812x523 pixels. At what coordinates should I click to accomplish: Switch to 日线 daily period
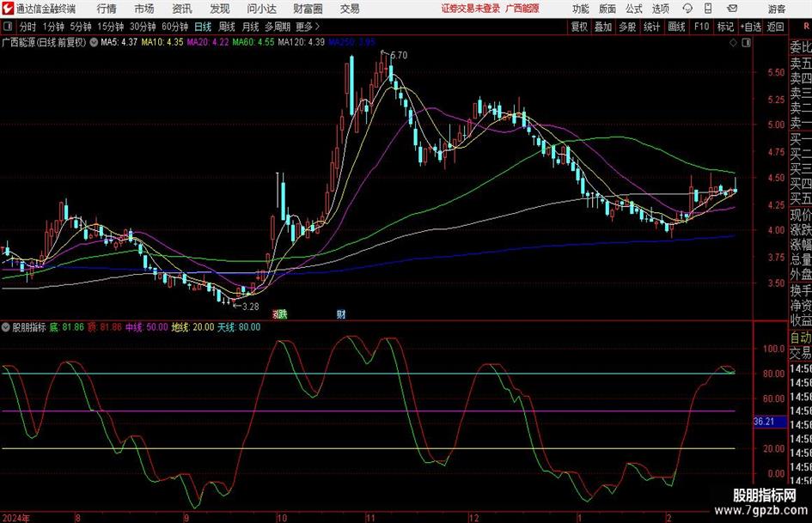pyautogui.click(x=203, y=26)
